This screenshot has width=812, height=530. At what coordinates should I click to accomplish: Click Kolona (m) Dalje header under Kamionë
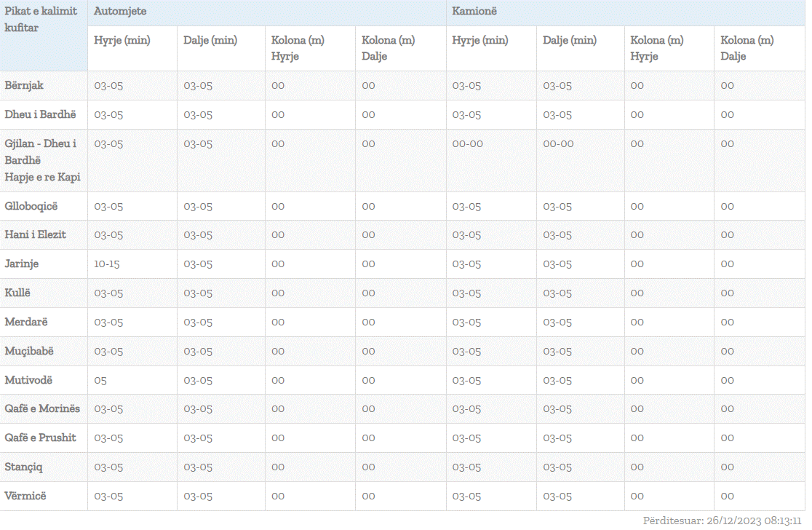coord(747,48)
